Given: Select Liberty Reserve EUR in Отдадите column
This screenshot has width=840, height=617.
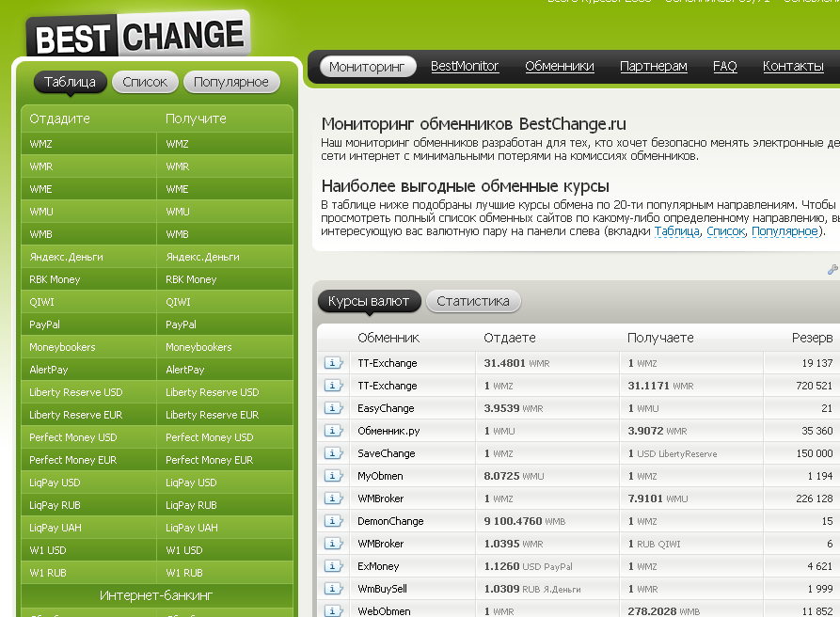Looking at the screenshot, I should tap(88, 415).
